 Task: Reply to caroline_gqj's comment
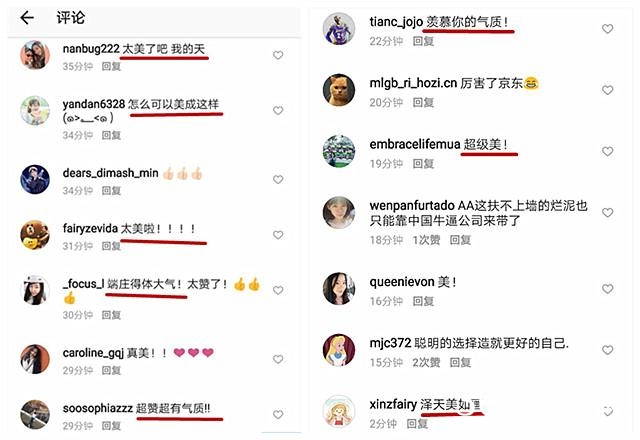click(x=111, y=370)
